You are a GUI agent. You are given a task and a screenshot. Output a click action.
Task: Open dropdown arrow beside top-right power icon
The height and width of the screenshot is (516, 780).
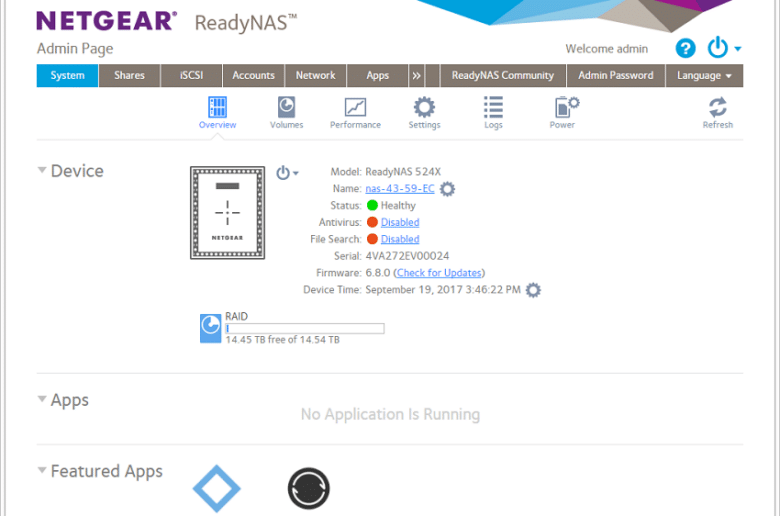738,49
